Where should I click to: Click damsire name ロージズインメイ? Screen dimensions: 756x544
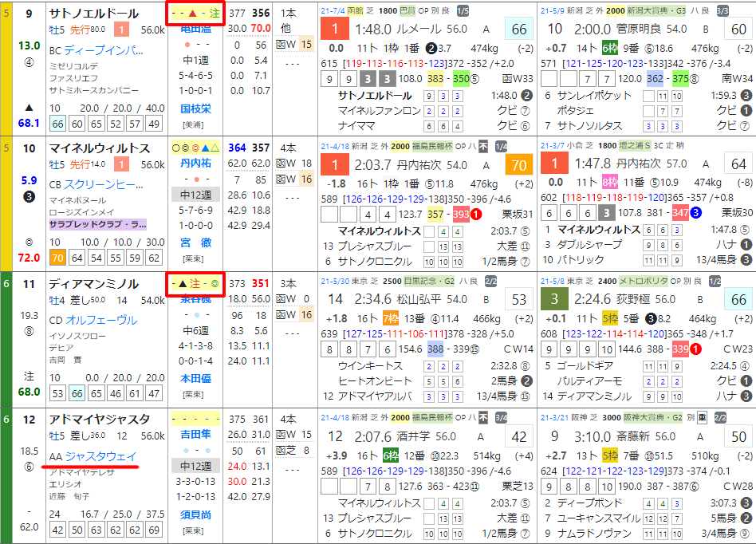tap(81, 211)
